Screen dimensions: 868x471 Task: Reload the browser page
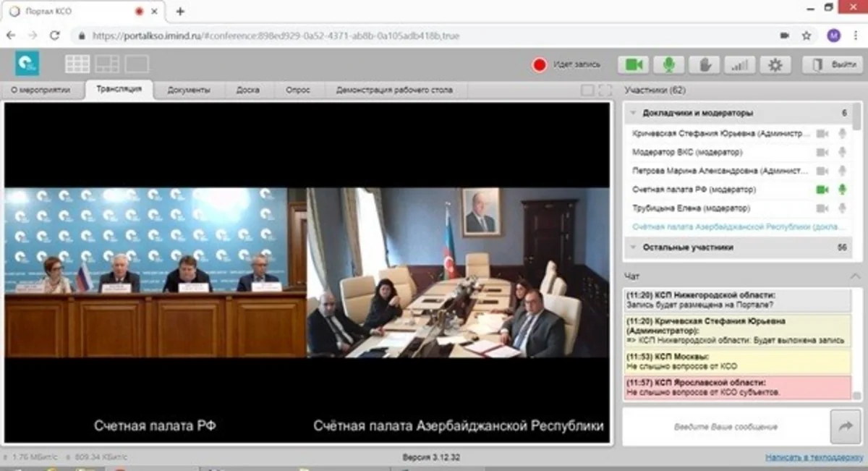pos(54,35)
